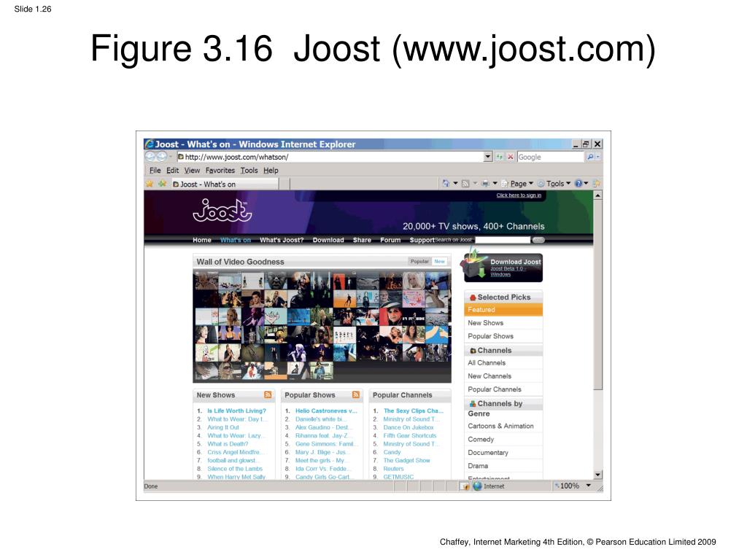
Task: Click the New Shows RSS feed icon
Action: (268, 394)
